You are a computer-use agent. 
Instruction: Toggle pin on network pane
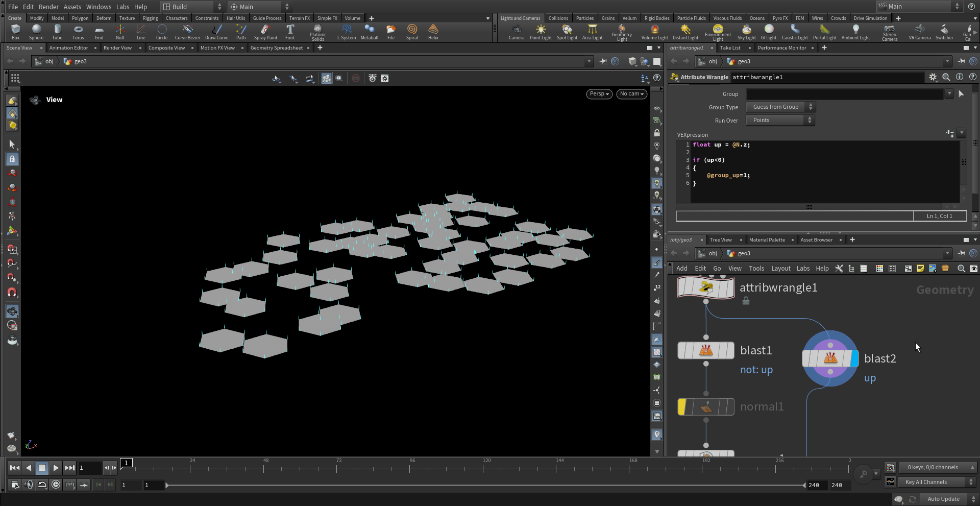pyautogui.click(x=962, y=253)
